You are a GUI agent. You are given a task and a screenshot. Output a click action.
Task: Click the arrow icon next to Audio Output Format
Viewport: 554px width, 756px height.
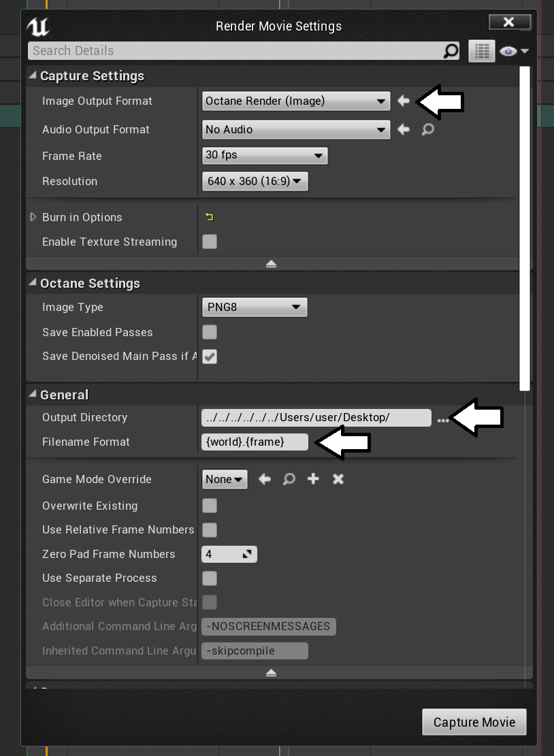point(404,129)
